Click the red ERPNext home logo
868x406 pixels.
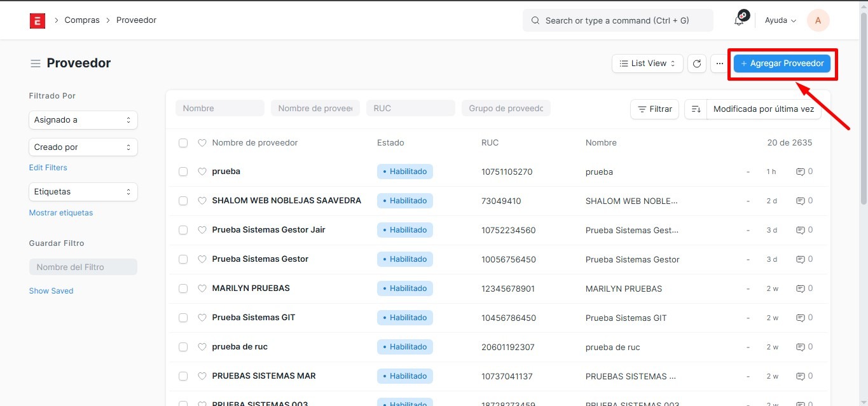coord(38,20)
